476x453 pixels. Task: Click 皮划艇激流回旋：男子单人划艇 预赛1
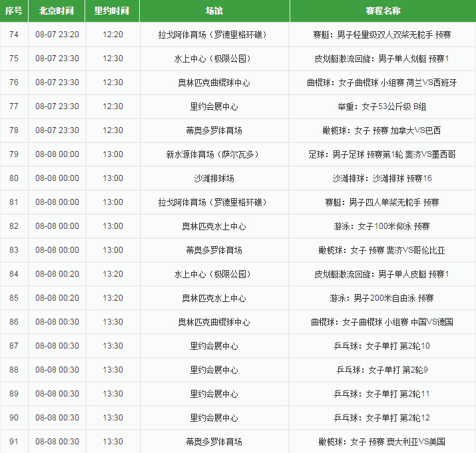[381, 59]
